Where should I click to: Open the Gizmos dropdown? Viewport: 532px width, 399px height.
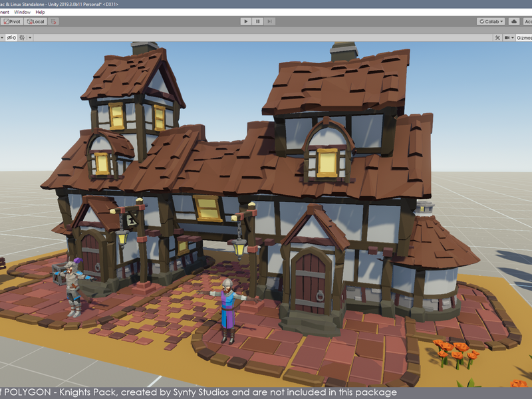point(523,38)
